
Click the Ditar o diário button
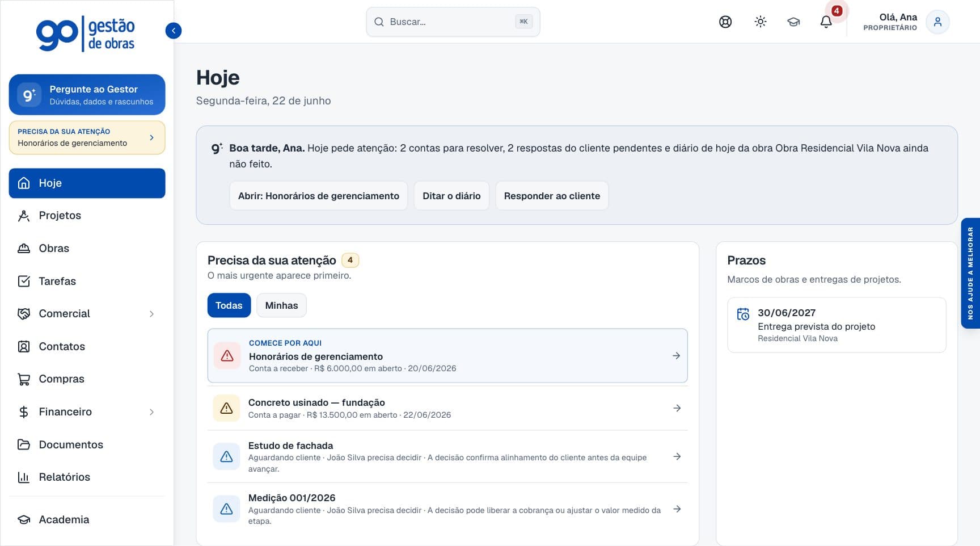(x=451, y=196)
